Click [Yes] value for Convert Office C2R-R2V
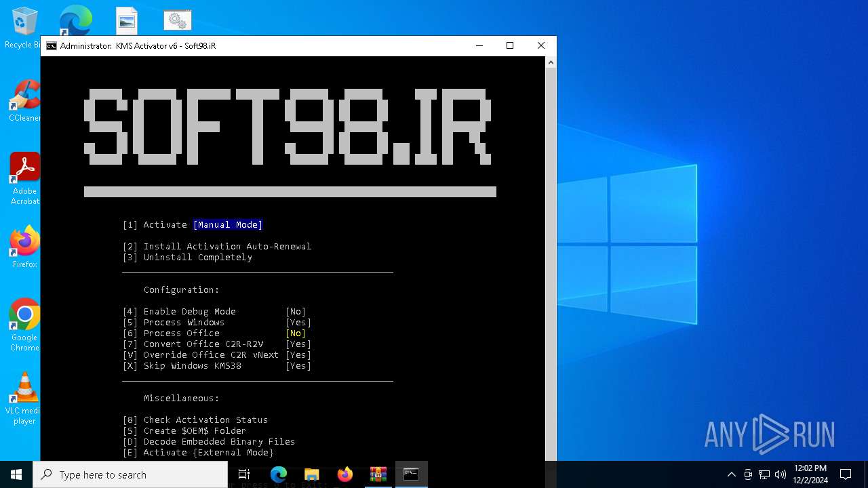868x488 pixels. click(x=298, y=344)
